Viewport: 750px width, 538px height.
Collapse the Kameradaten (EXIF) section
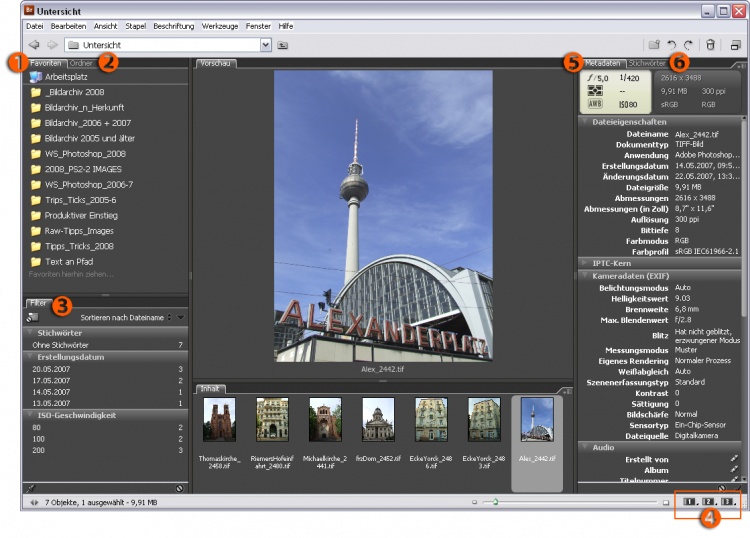[584, 274]
